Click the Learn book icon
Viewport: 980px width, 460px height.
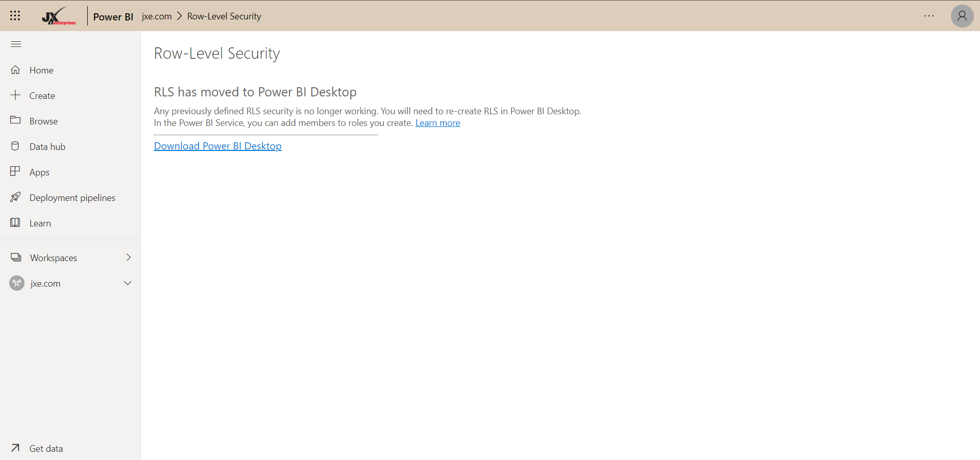15,223
